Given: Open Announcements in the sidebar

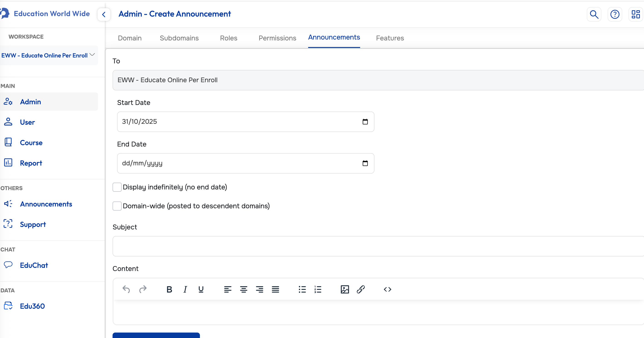Looking at the screenshot, I should click(x=46, y=204).
